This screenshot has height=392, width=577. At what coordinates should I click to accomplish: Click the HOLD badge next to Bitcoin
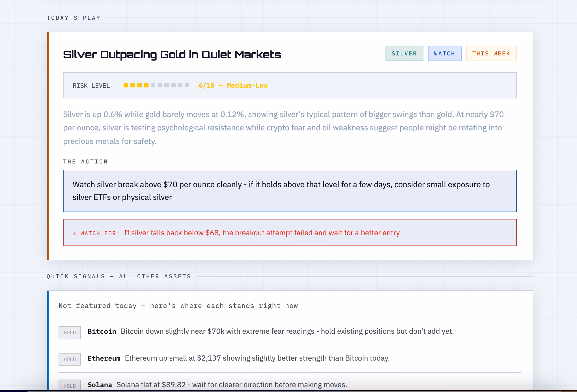70,333
